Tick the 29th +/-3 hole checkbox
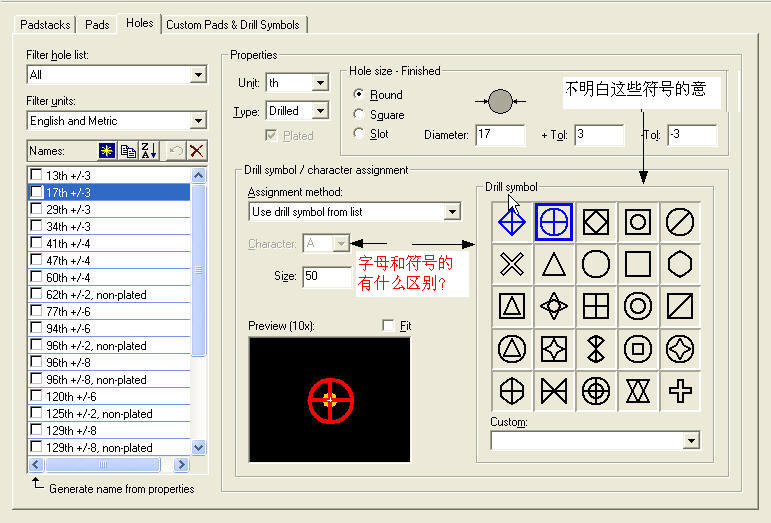 tap(36, 208)
